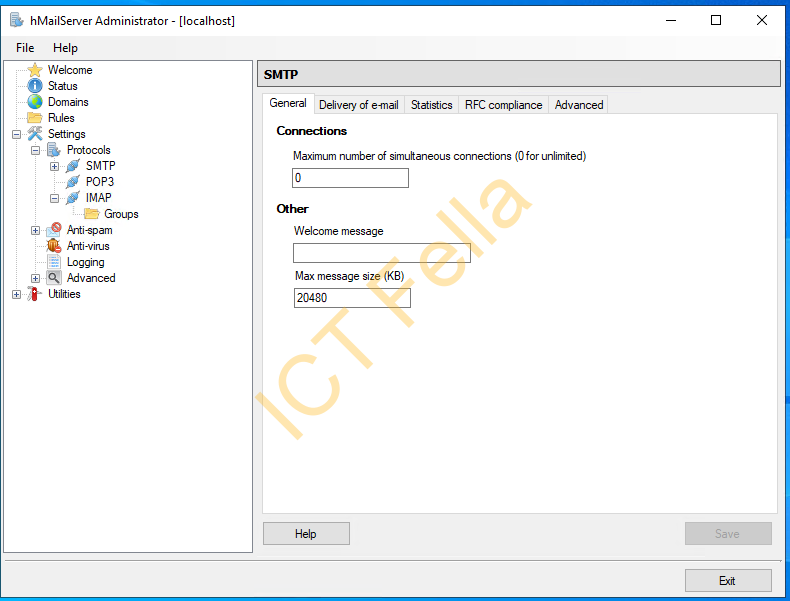Focus the maximum simultaneous connections field
The image size is (790, 601).
point(350,178)
